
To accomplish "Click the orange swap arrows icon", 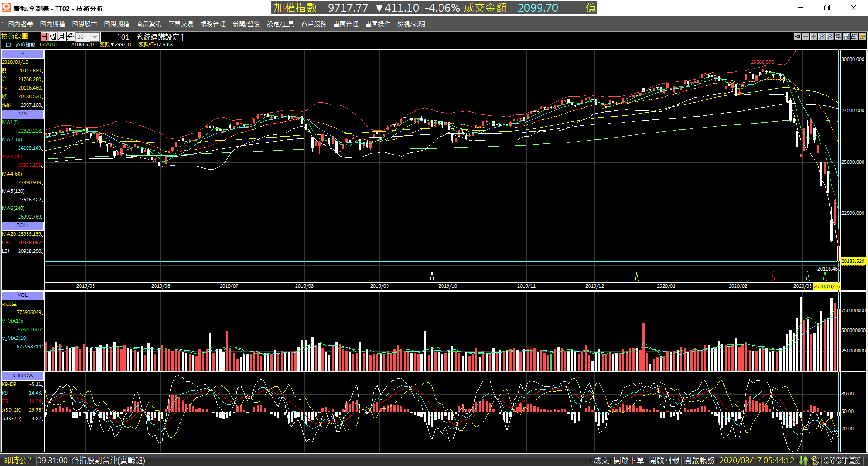I will tap(863, 37).
